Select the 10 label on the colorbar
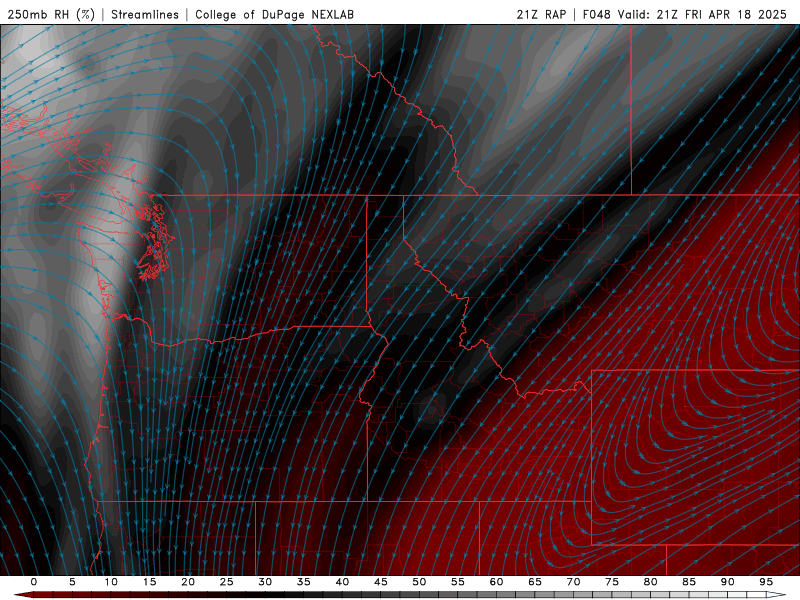This screenshot has height=600, width=800. [111, 582]
